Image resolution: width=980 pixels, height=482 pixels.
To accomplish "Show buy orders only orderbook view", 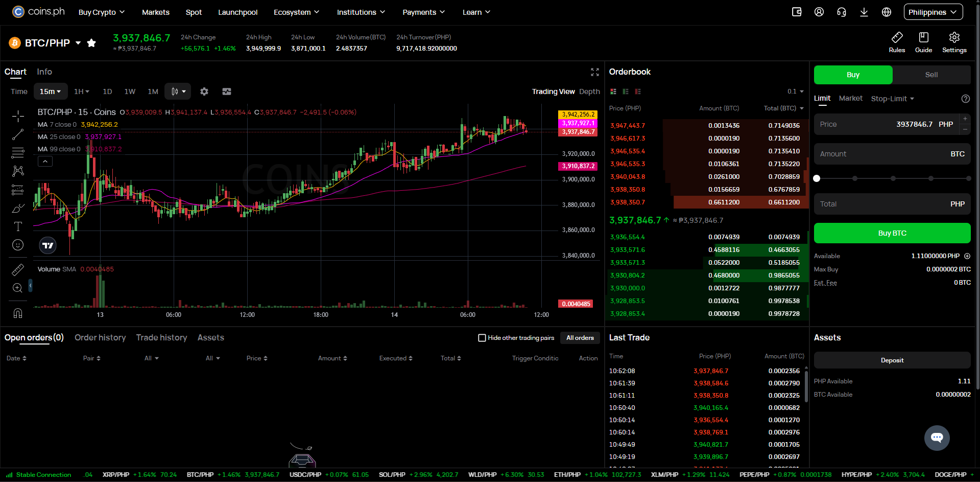I will [x=626, y=91].
